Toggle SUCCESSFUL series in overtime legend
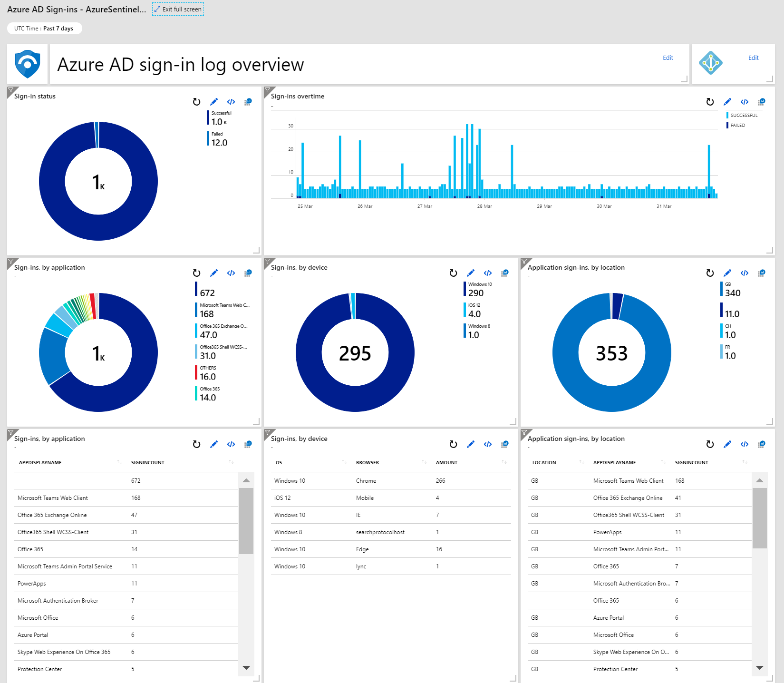This screenshot has width=784, height=683. [x=742, y=116]
